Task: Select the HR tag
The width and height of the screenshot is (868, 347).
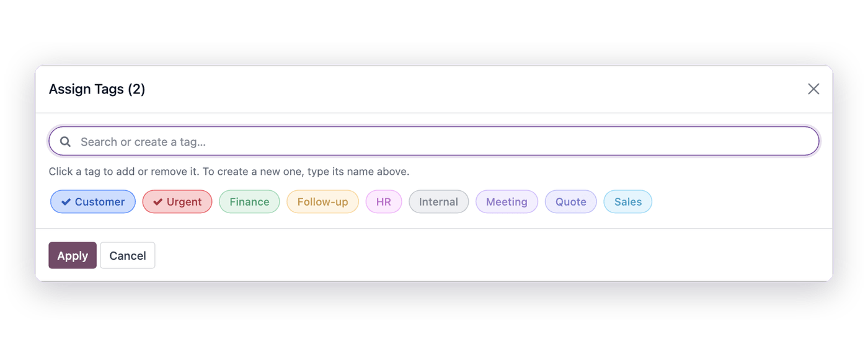Action: (384, 201)
